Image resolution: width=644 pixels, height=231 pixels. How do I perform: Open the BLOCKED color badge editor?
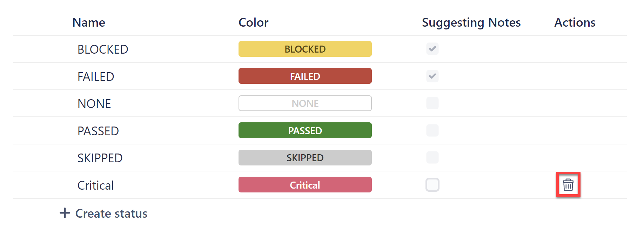[305, 49]
